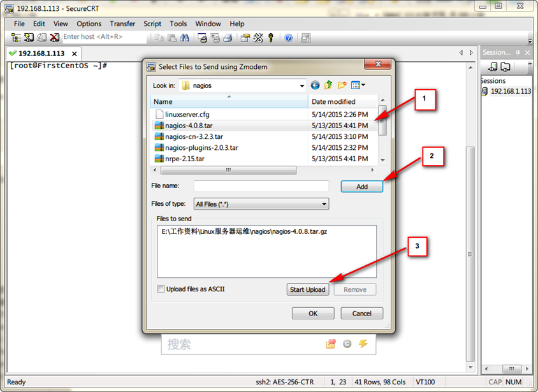Open the View Menu dropdown icon

(x=358, y=85)
